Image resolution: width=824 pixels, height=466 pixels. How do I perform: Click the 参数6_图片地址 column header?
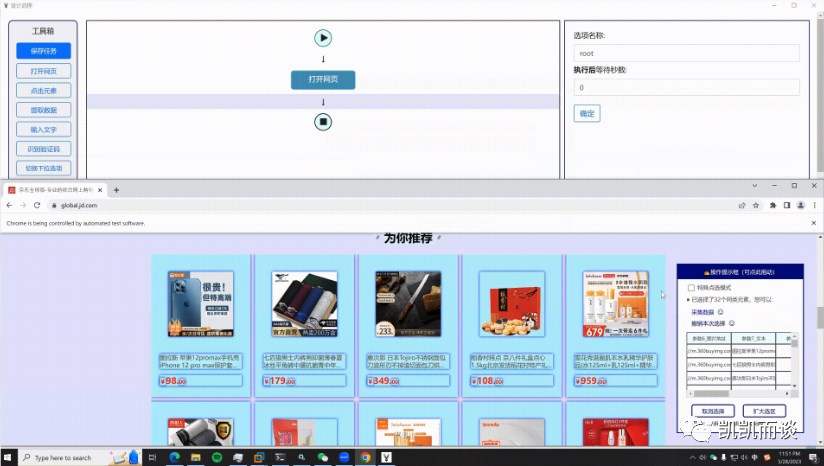(x=709, y=339)
